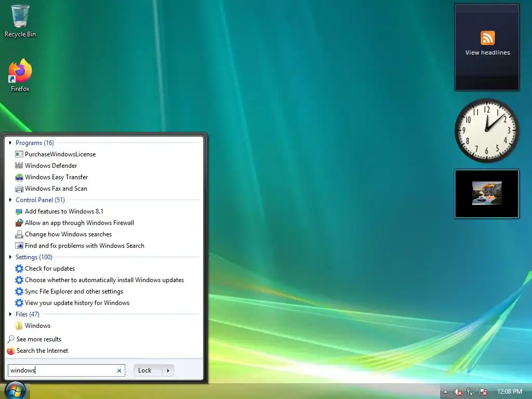Click the 12:08 PM taskbar clock

tap(509, 392)
